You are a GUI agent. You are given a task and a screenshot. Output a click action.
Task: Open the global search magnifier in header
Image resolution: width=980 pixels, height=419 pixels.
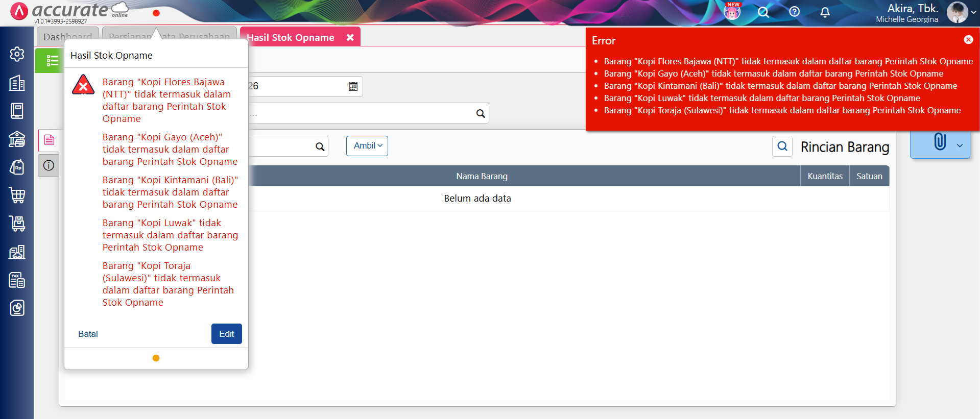pos(763,12)
